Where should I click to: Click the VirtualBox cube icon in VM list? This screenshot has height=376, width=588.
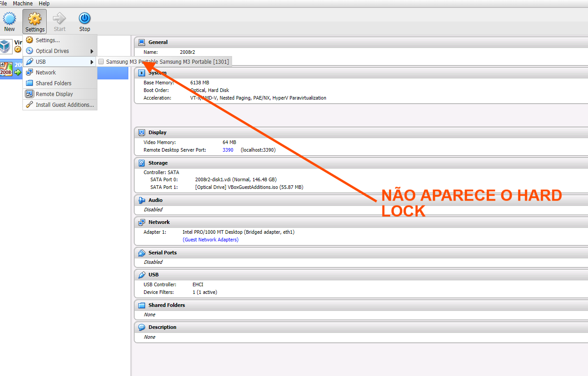[x=6, y=46]
